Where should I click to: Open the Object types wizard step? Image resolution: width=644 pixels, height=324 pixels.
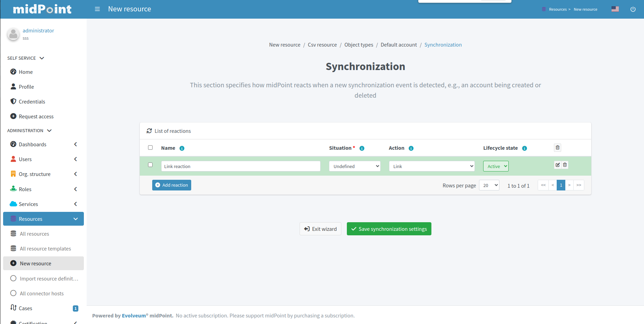click(x=359, y=45)
